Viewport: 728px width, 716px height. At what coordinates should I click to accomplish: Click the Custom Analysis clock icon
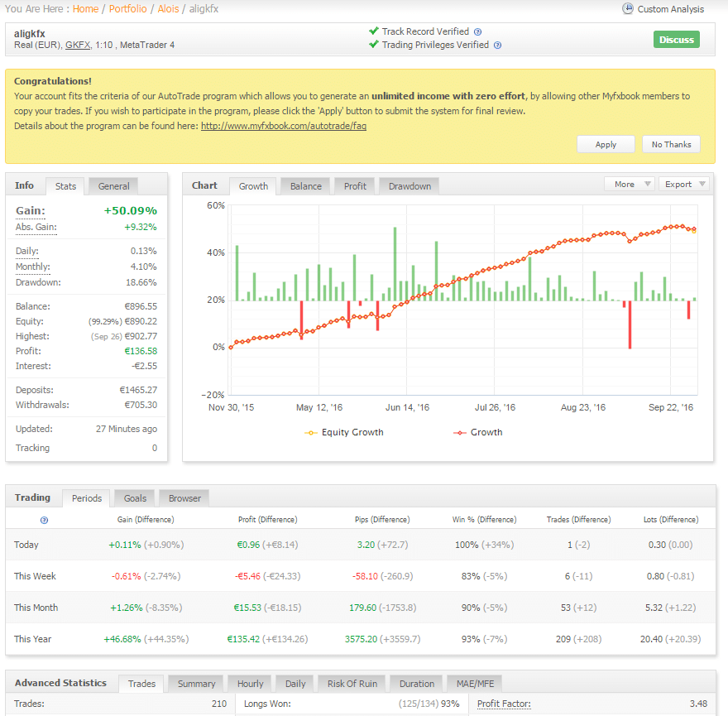pyautogui.click(x=628, y=9)
